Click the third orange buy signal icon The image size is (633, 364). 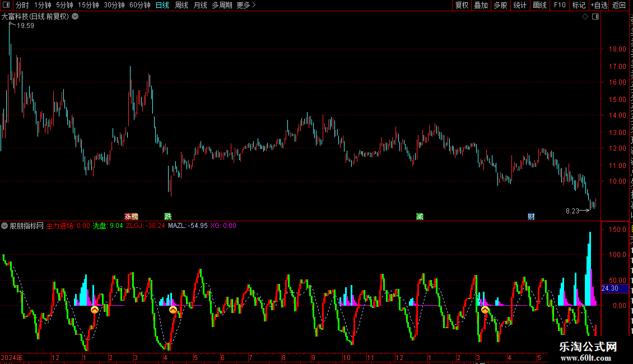point(485,310)
